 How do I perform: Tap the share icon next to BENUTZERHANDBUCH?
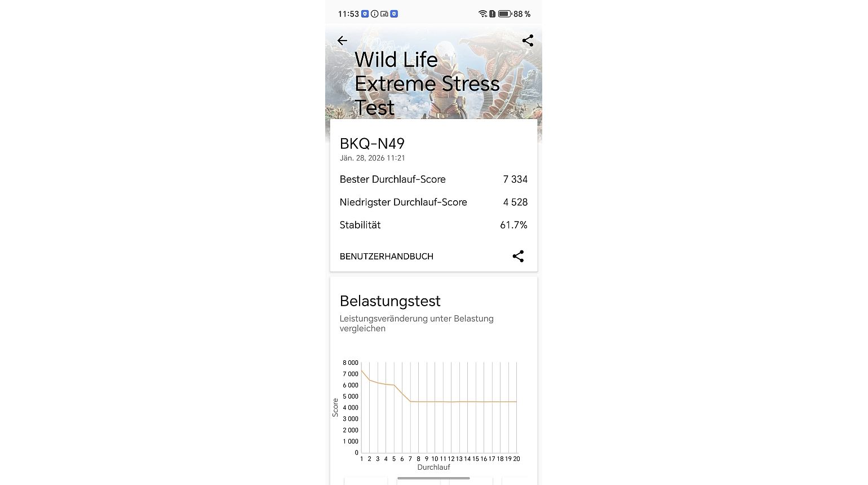(x=518, y=256)
